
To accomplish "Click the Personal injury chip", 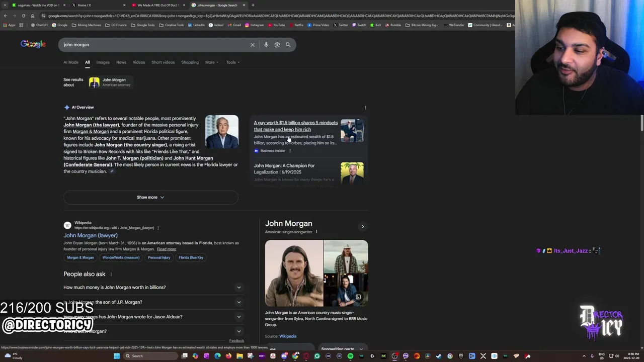I will [x=159, y=257].
